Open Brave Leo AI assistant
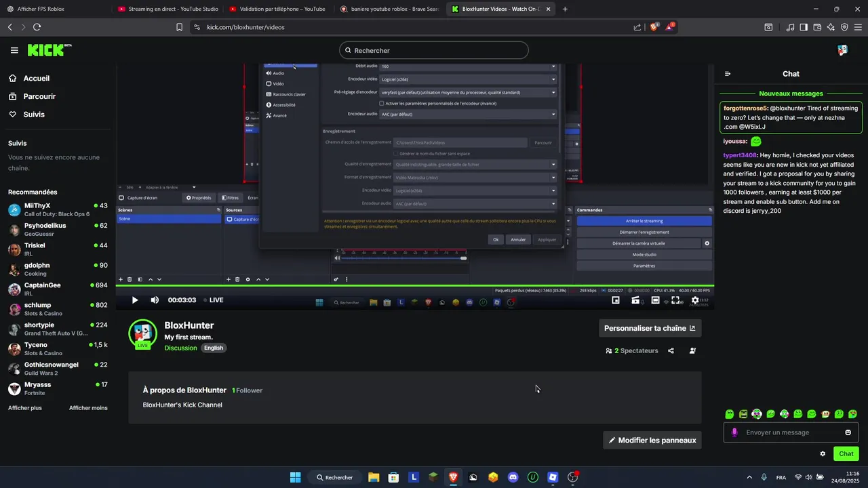 tap(831, 27)
